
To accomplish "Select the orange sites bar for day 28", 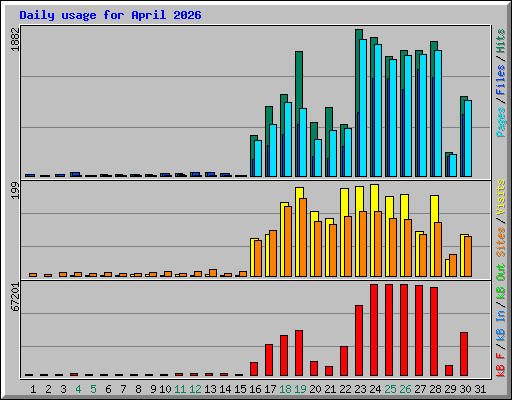I will pos(438,249).
